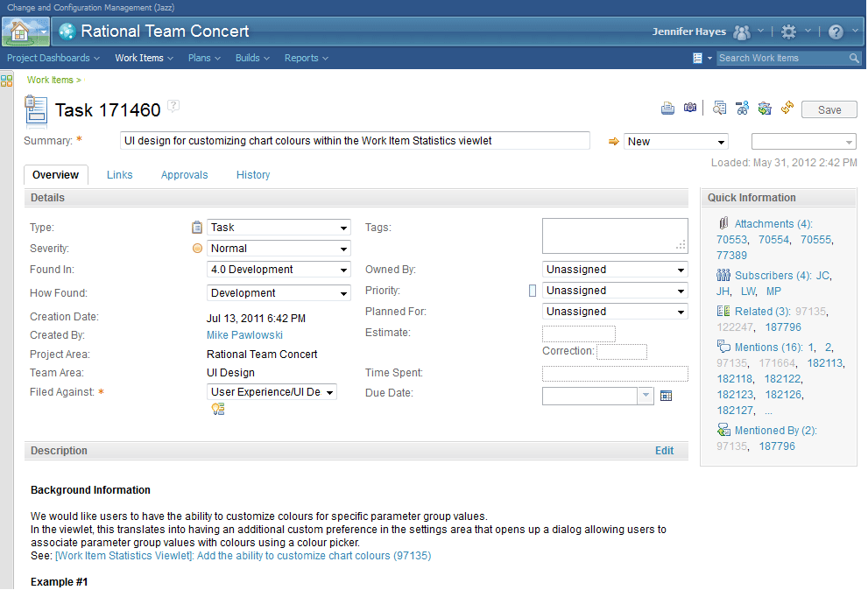Click the Mentioned By icon

(x=723, y=430)
